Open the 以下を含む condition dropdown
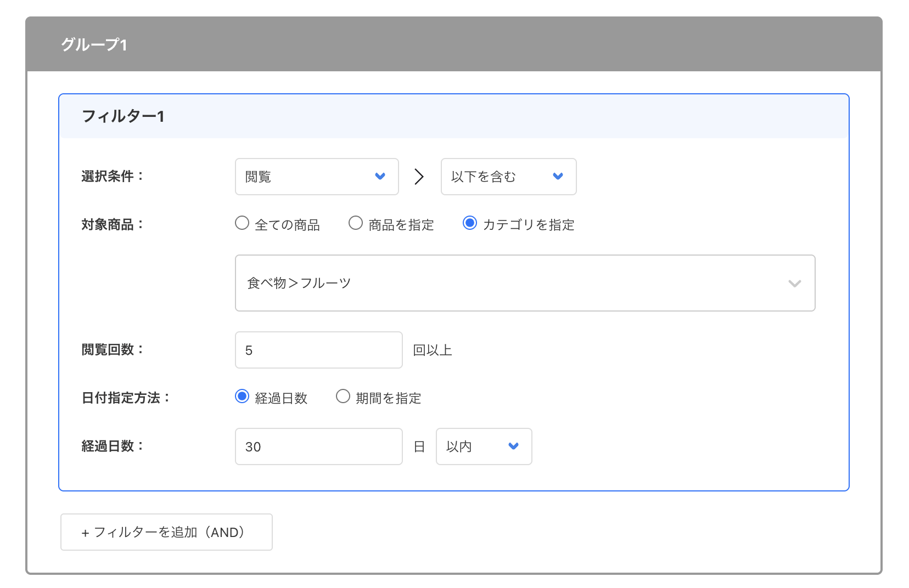 (x=508, y=177)
